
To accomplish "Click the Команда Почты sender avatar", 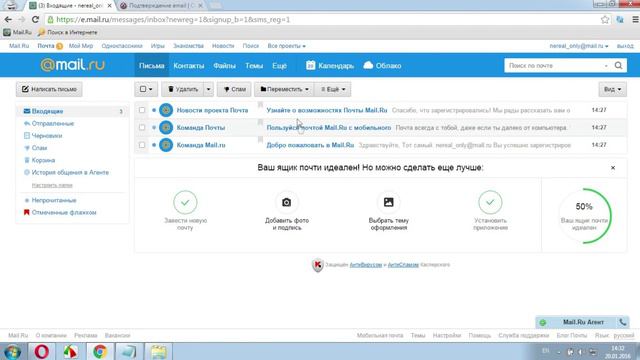I will tap(166, 127).
